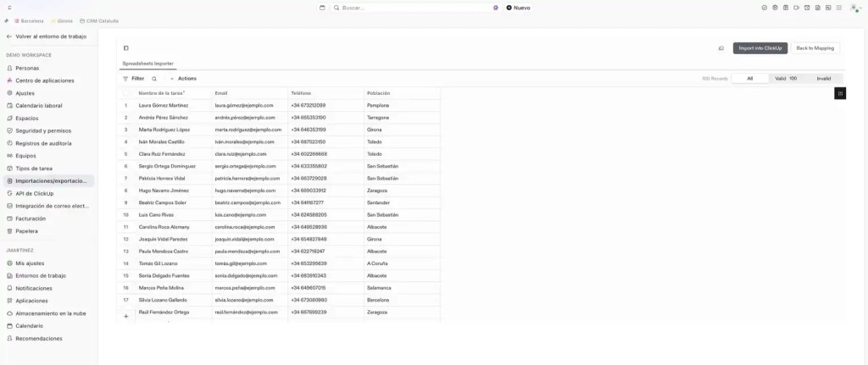Select the Población cell Tarragona
Viewport: 868px width, 365px height.
(x=403, y=117)
